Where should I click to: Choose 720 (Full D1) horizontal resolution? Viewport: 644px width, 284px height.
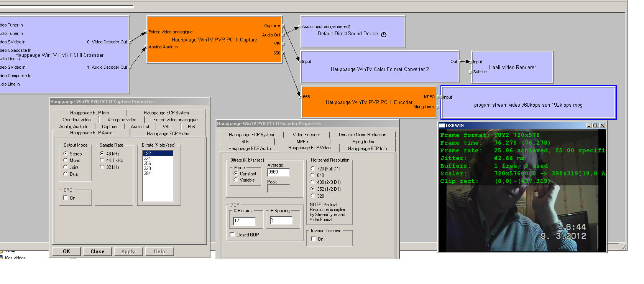(313, 169)
